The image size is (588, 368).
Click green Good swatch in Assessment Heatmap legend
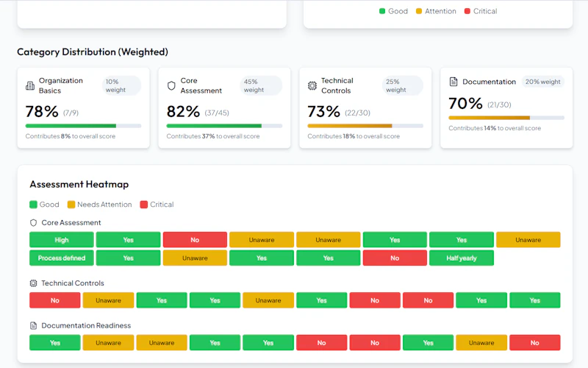(33, 205)
